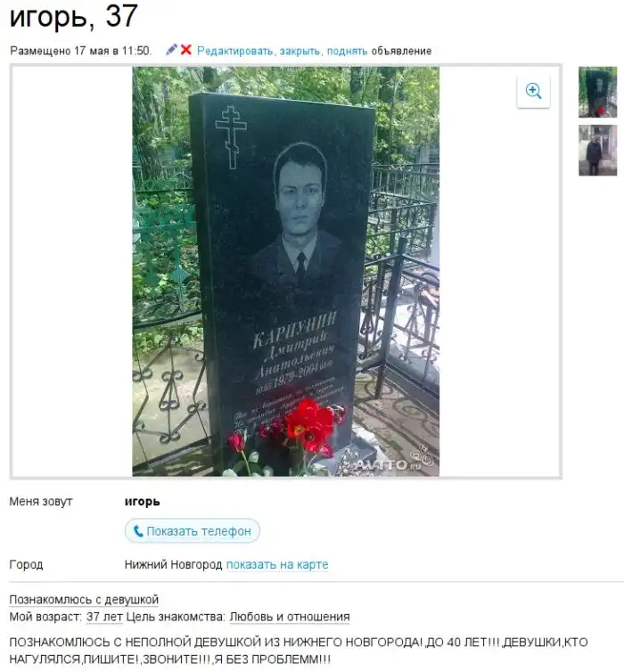Click показать на карте link

[277, 565]
